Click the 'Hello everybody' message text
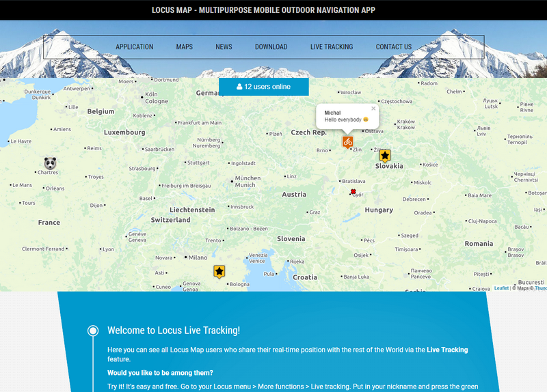 coord(343,120)
